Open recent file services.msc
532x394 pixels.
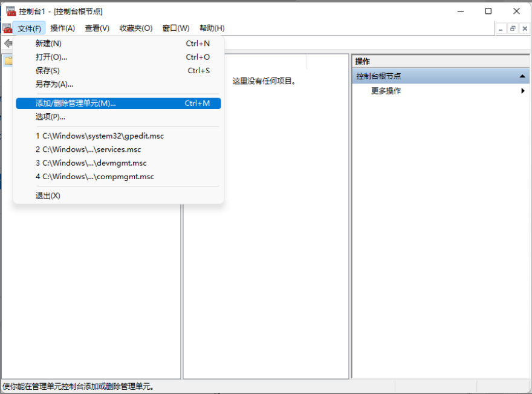point(118,149)
